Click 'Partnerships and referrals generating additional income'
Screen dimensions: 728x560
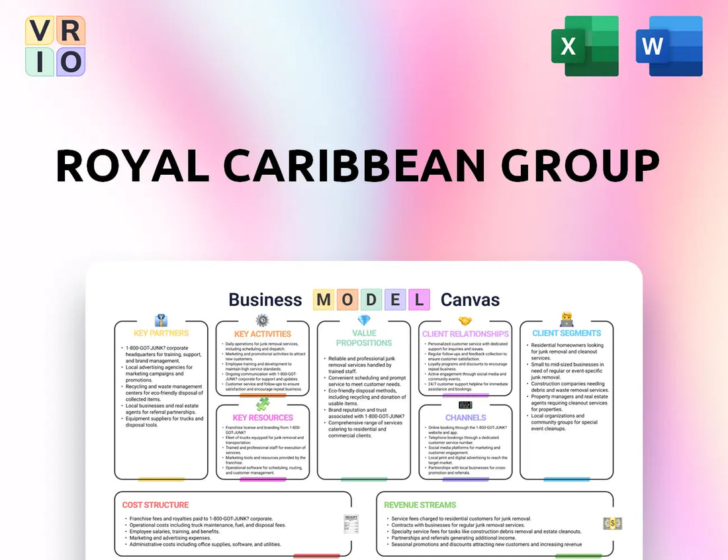(x=453, y=537)
